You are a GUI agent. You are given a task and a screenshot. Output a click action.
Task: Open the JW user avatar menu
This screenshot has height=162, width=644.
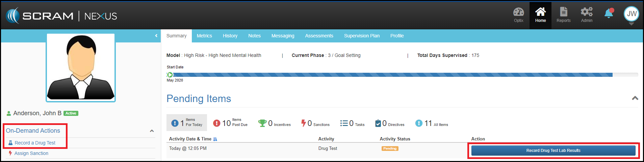pos(631,14)
